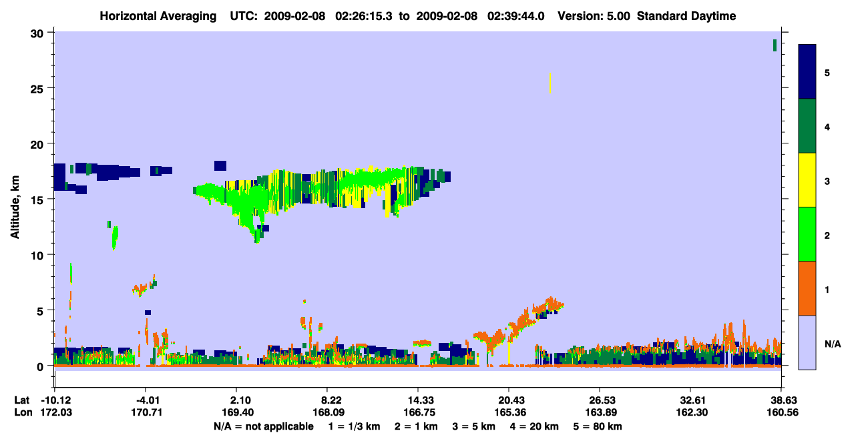This screenshot has width=868, height=445.
Task: Click the '3 = 5 km' legend note
Action: [x=474, y=426]
